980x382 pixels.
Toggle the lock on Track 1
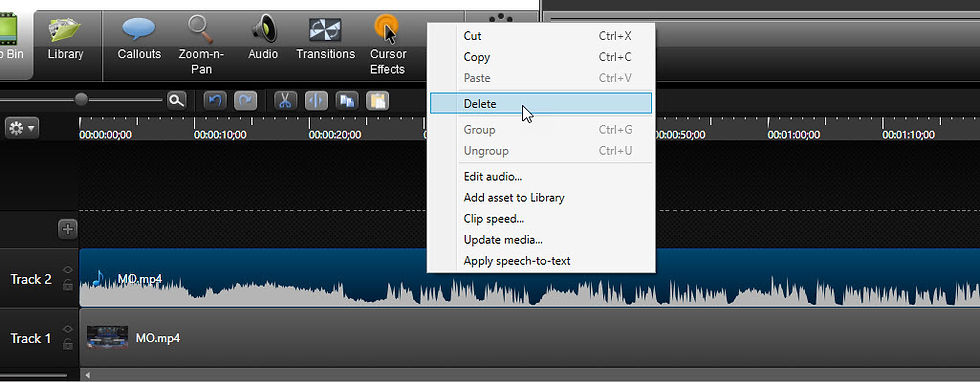point(68,344)
